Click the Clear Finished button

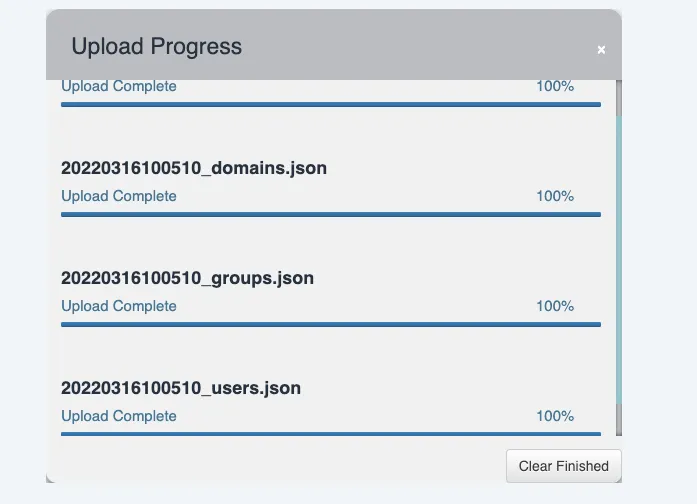coord(563,466)
